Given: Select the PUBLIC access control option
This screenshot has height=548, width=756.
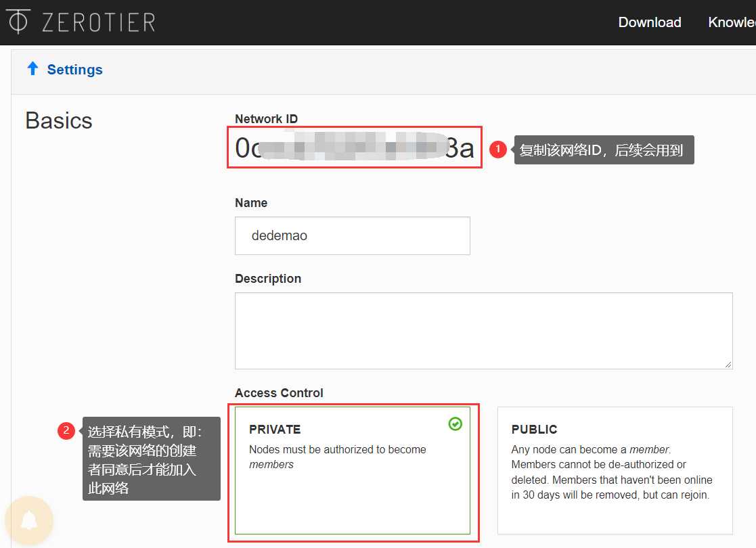Looking at the screenshot, I should (615, 470).
